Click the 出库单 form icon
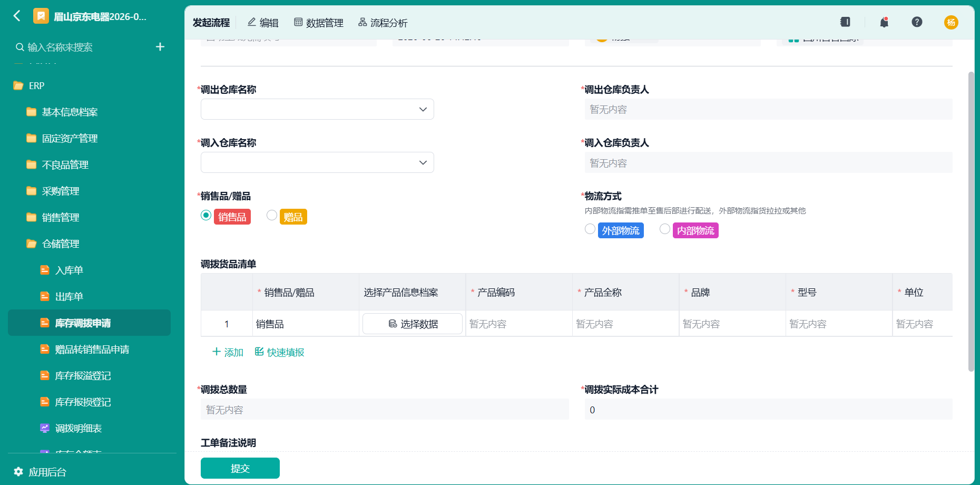 pos(45,296)
